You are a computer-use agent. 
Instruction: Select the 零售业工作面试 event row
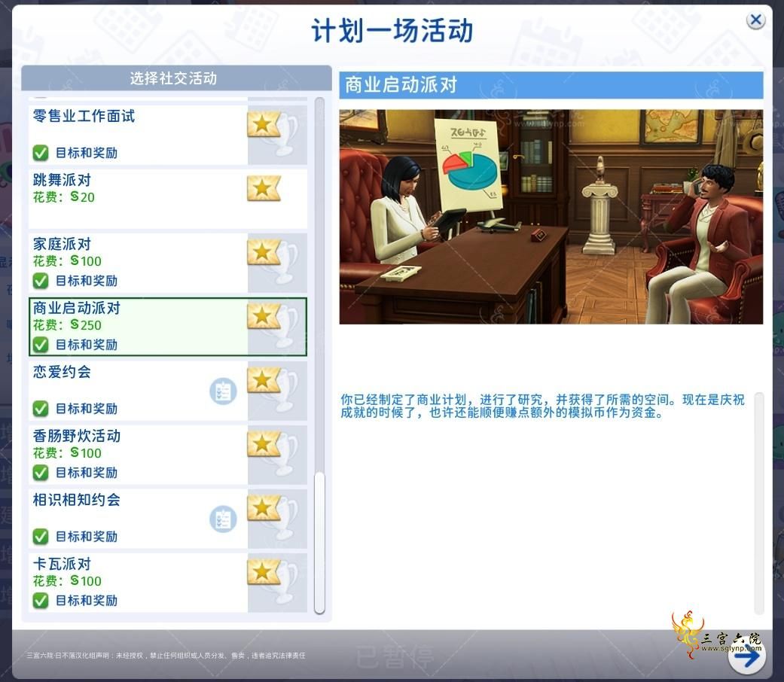pyautogui.click(x=167, y=135)
